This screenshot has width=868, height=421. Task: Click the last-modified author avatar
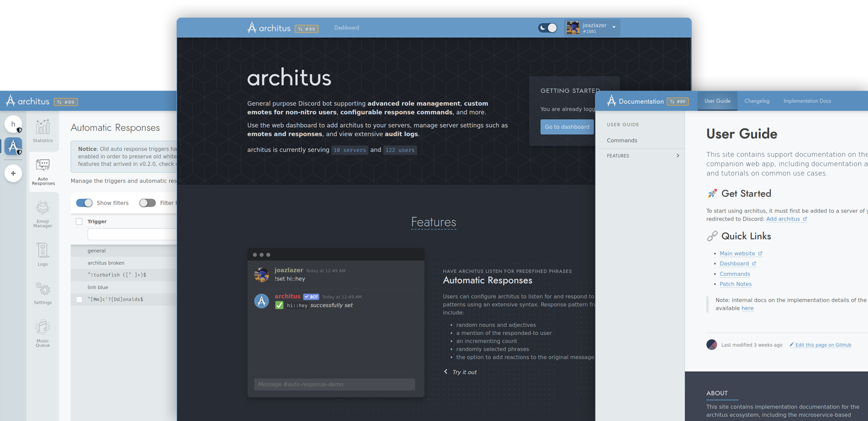point(712,345)
